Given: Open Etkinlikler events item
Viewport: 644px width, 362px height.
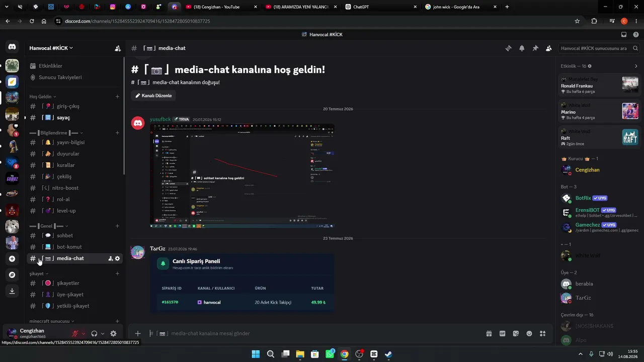Looking at the screenshot, I should point(74,66).
